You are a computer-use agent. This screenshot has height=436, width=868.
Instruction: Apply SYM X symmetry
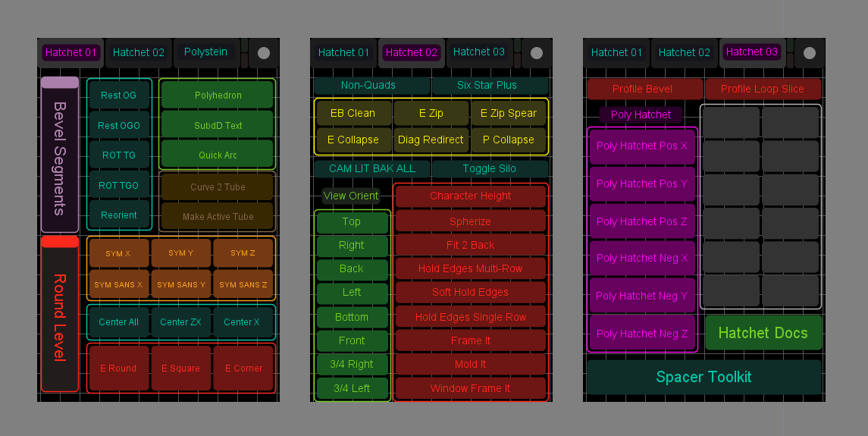pyautogui.click(x=118, y=253)
